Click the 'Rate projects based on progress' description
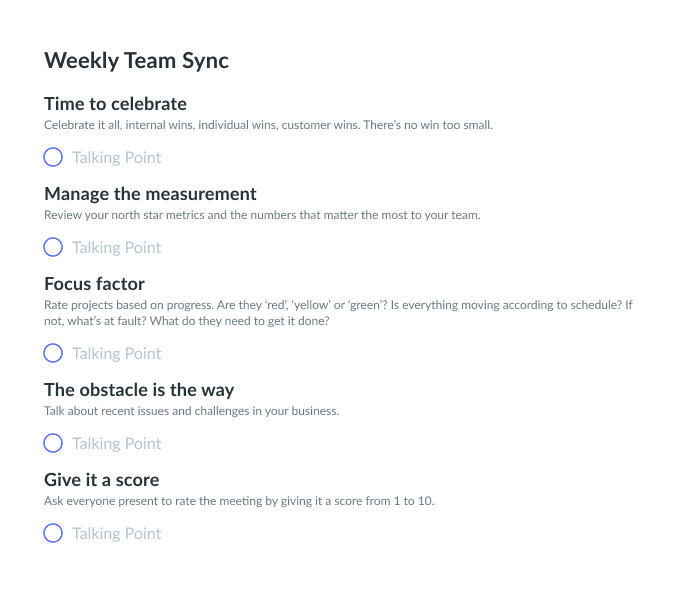 pyautogui.click(x=339, y=313)
